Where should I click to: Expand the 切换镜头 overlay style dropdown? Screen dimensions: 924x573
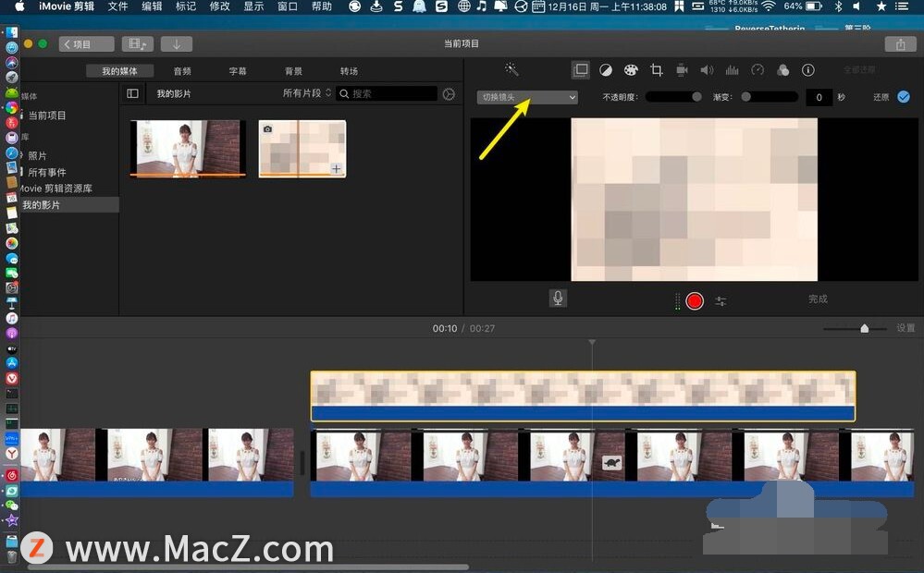tap(527, 97)
